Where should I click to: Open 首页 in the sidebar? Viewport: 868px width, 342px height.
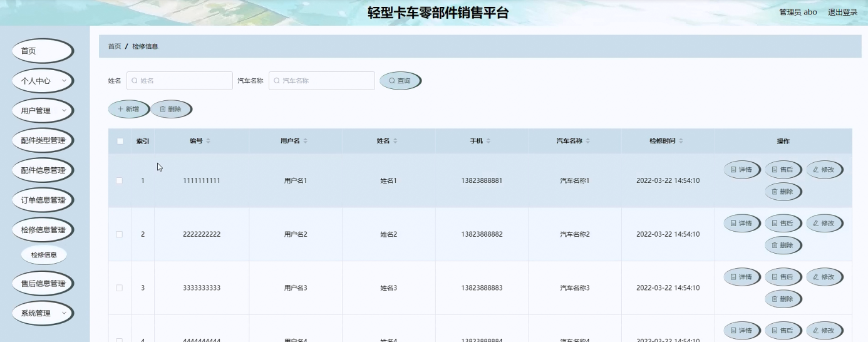(43, 51)
